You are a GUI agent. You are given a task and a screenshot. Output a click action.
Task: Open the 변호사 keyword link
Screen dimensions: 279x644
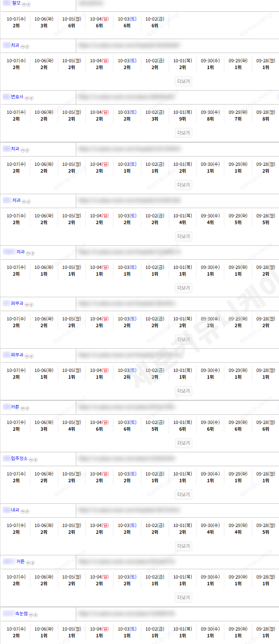(x=18, y=97)
